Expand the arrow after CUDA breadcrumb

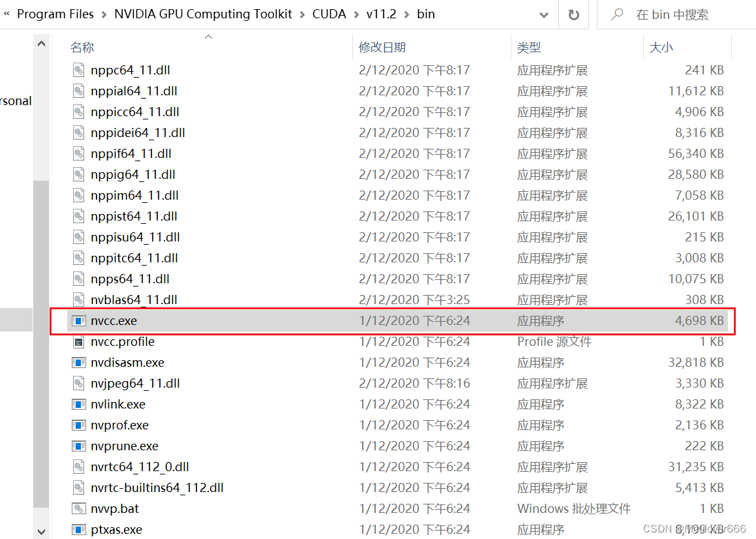(x=356, y=15)
